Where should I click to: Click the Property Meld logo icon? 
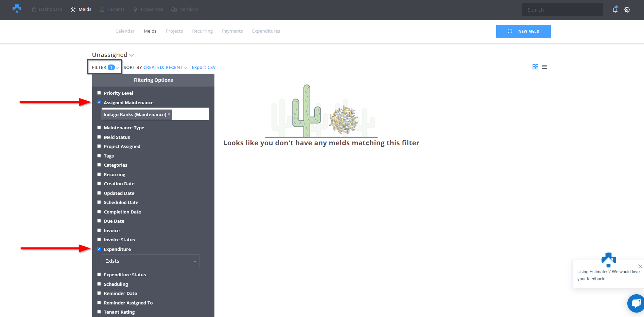(17, 9)
